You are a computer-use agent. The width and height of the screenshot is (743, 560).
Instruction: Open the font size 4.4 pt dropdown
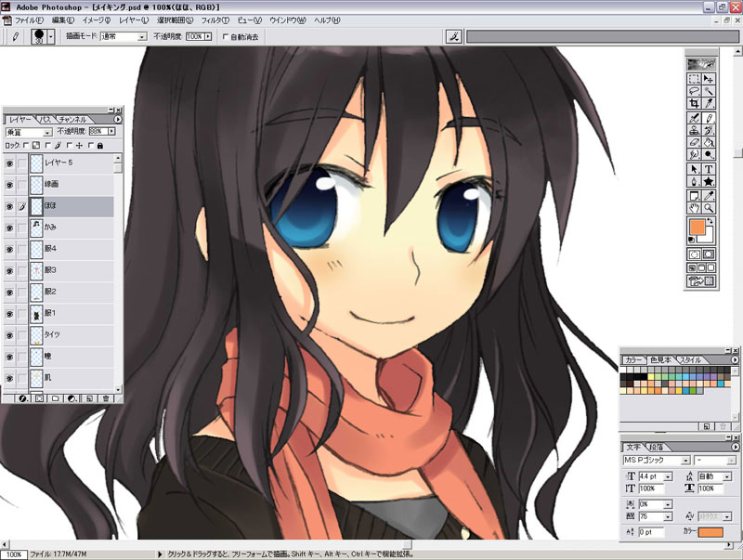[x=668, y=476]
